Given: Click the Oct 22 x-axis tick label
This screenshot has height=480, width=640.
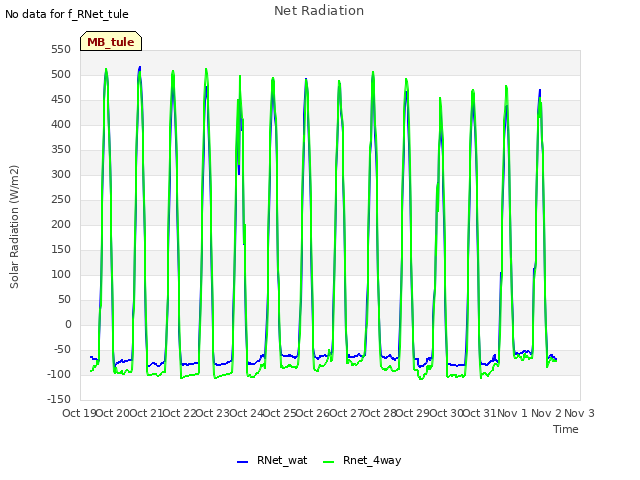Looking at the screenshot, I should tap(179, 413).
